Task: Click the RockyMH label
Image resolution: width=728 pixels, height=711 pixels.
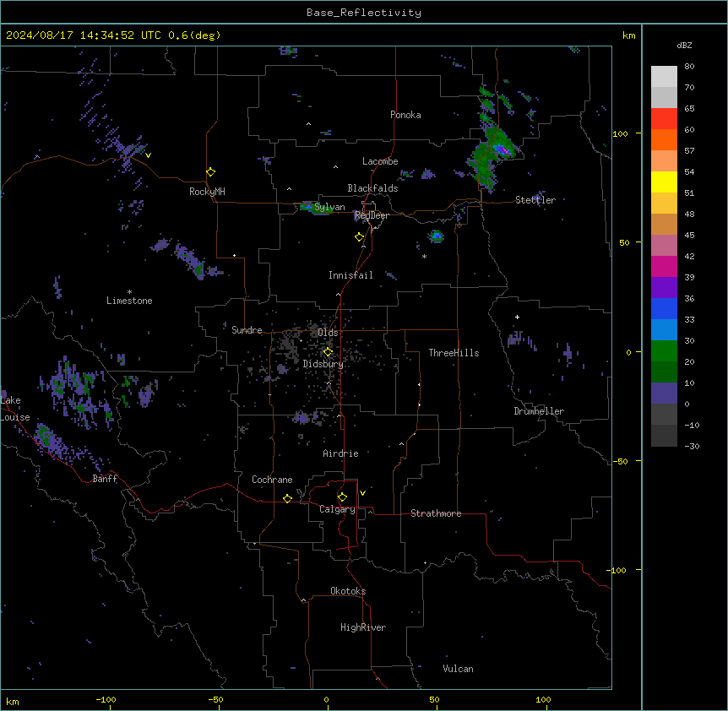Action: [207, 192]
